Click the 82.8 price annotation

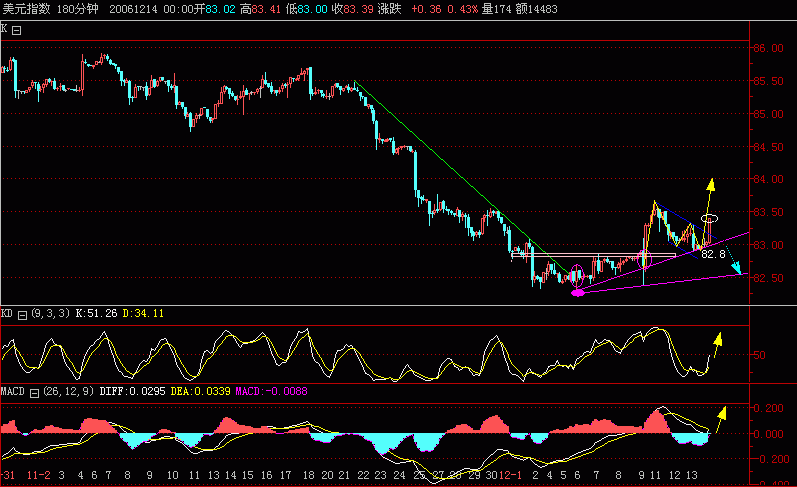tap(713, 254)
